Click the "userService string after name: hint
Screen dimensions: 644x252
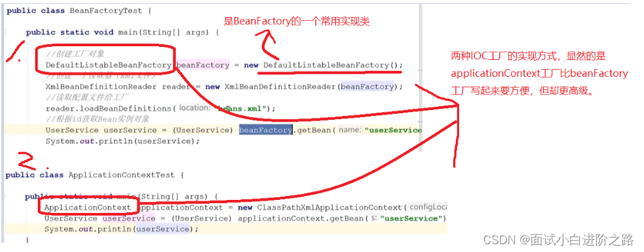393,130
